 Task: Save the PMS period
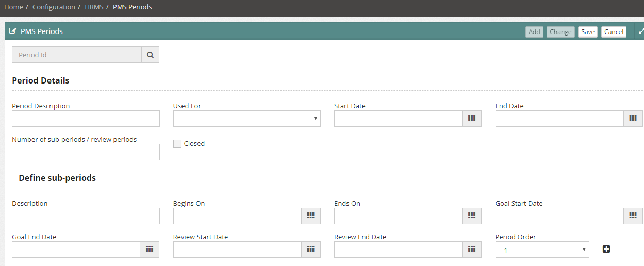click(x=588, y=32)
